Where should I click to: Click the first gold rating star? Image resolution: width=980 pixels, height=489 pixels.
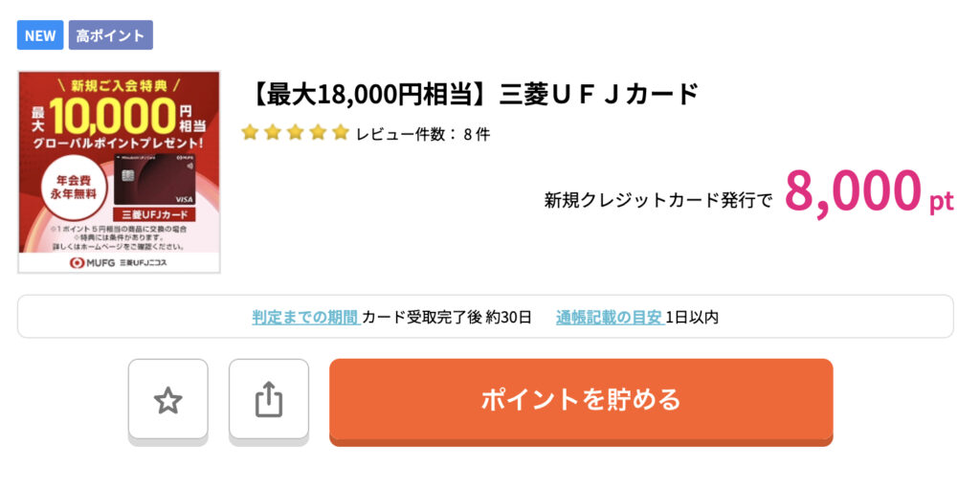250,133
